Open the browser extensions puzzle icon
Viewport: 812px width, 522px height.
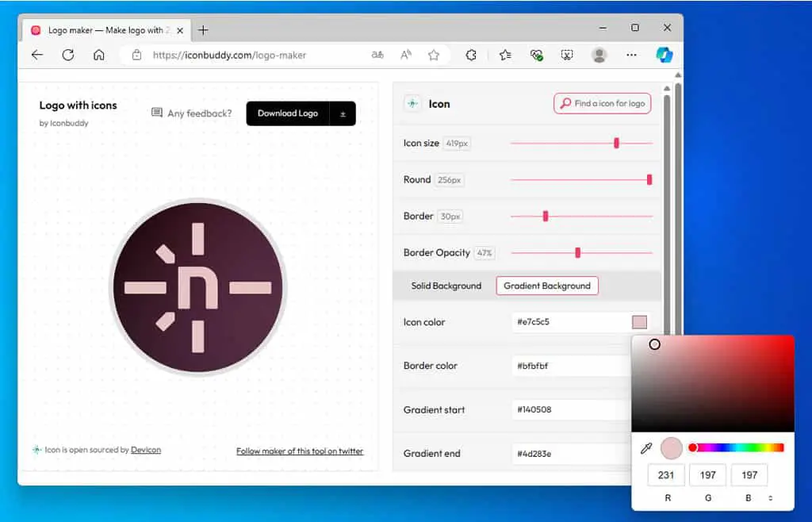(x=471, y=55)
